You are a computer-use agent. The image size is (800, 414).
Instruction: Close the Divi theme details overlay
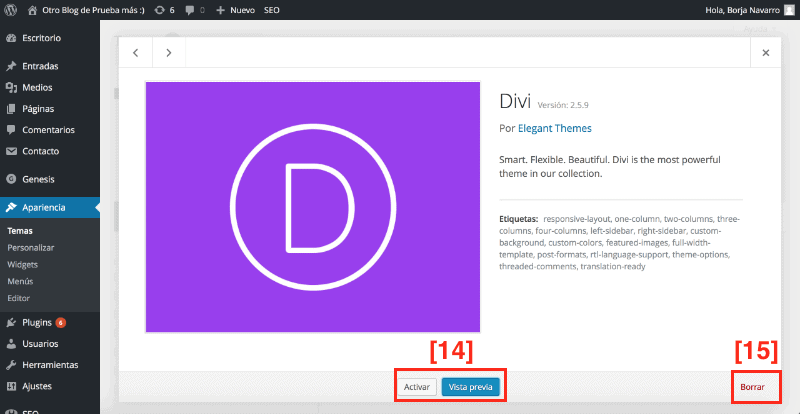pos(765,53)
